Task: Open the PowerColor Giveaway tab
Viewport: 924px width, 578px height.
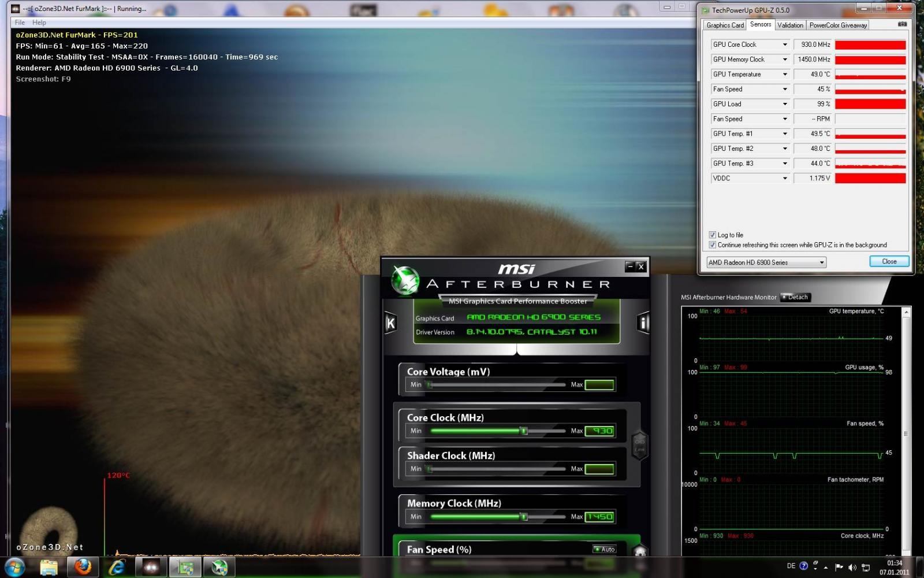Action: 838,25
